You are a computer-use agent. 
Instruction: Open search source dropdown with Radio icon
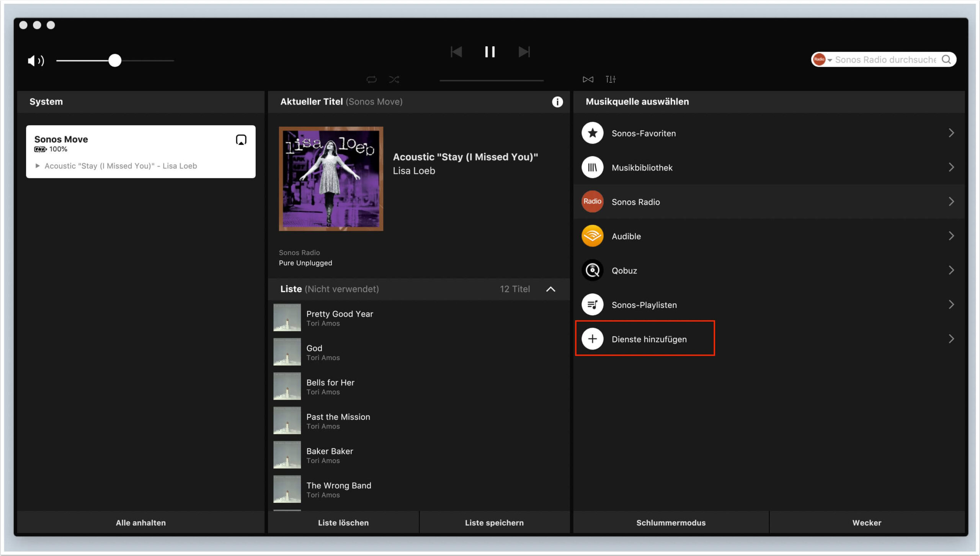822,59
